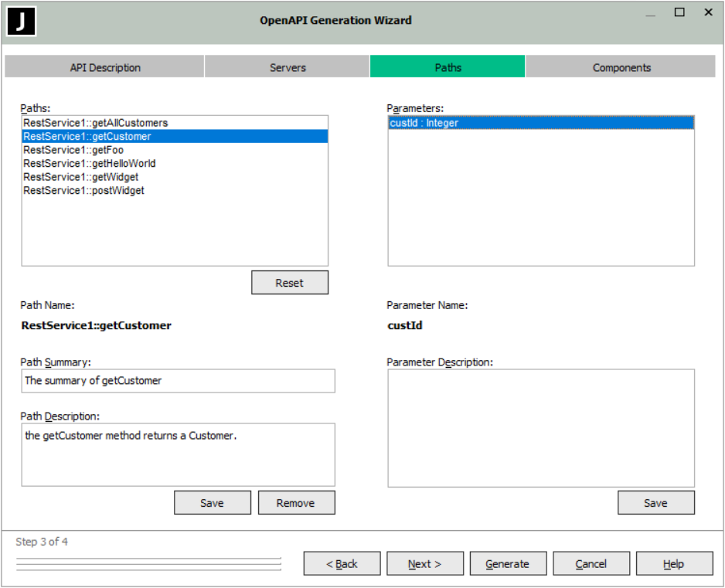Click the J application logo icon
This screenshot has height=588, width=725.
pyautogui.click(x=22, y=22)
